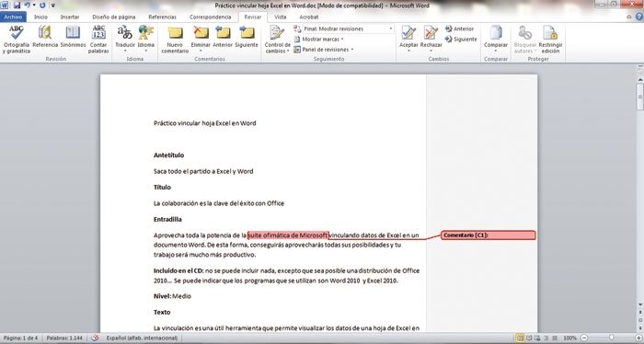Expand the Eliminar comment dropdown arrow
644x344 pixels.
click(201, 52)
